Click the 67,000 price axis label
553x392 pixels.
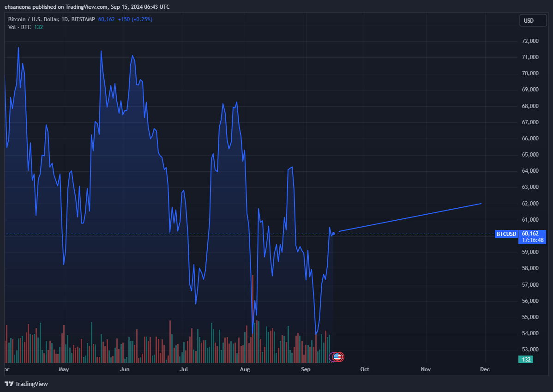[x=530, y=122]
